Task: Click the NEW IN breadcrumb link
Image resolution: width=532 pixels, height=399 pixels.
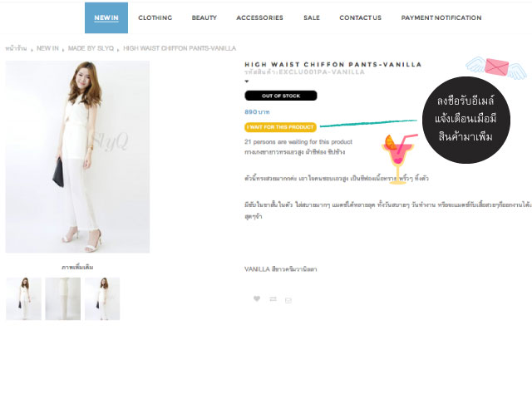Action: tap(47, 48)
